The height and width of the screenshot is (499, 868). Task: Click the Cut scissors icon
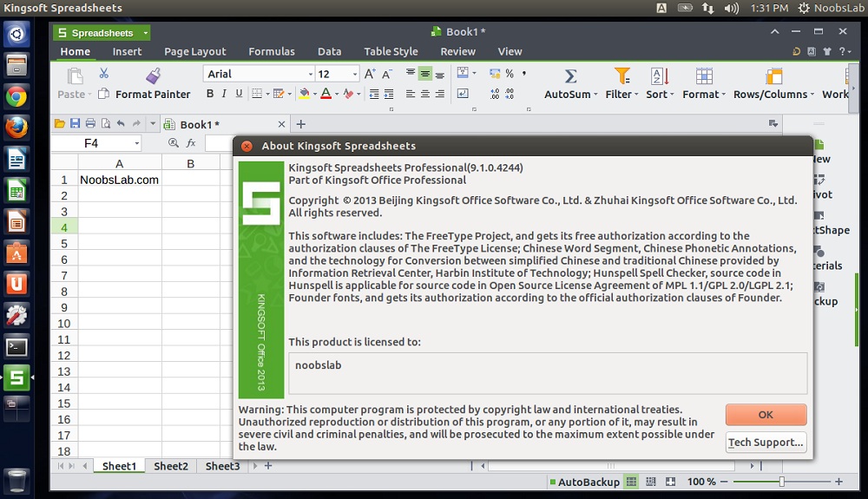click(103, 74)
